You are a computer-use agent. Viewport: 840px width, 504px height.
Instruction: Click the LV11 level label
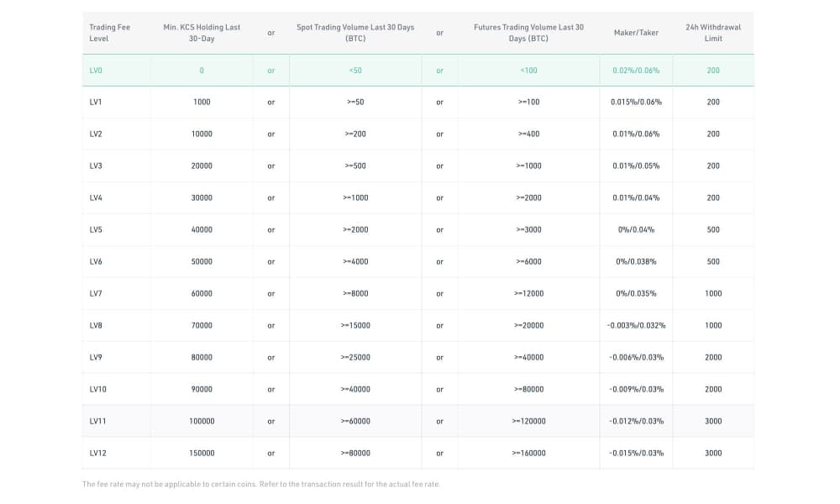coord(97,421)
